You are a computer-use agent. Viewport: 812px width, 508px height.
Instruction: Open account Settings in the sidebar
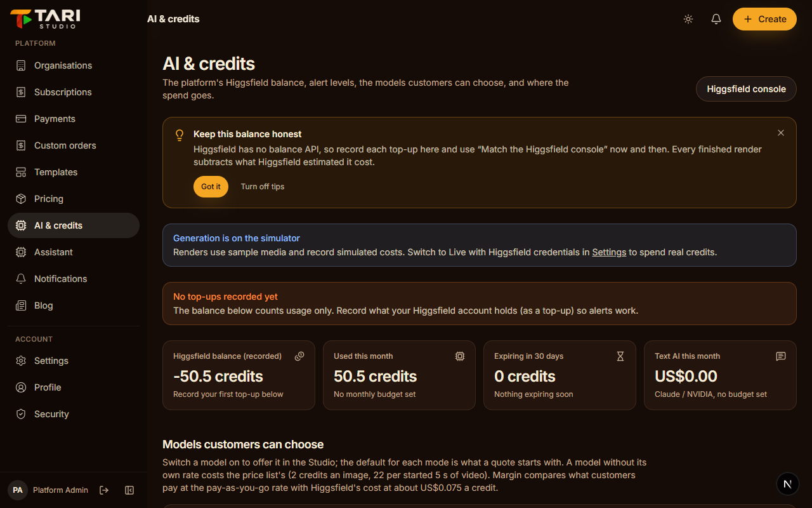point(74,361)
